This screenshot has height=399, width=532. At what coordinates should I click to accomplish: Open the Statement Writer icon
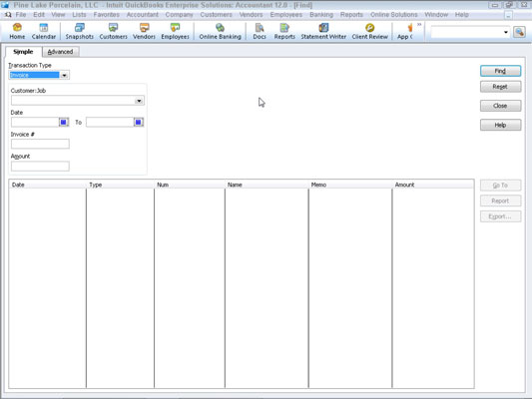coord(323,31)
